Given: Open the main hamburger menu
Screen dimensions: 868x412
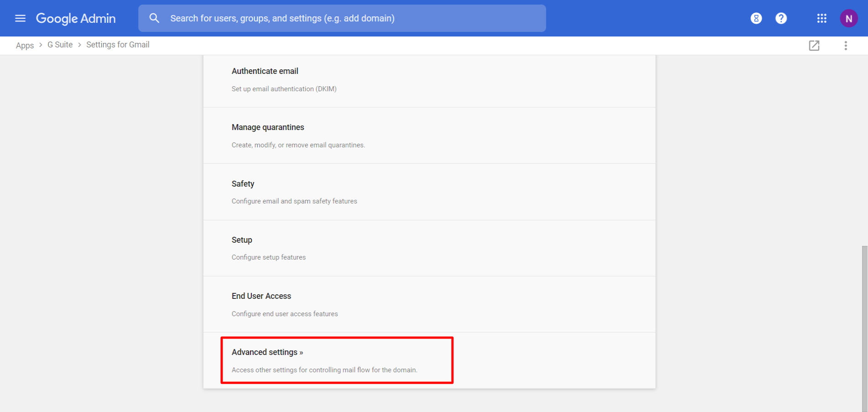Looking at the screenshot, I should pyautogui.click(x=20, y=18).
